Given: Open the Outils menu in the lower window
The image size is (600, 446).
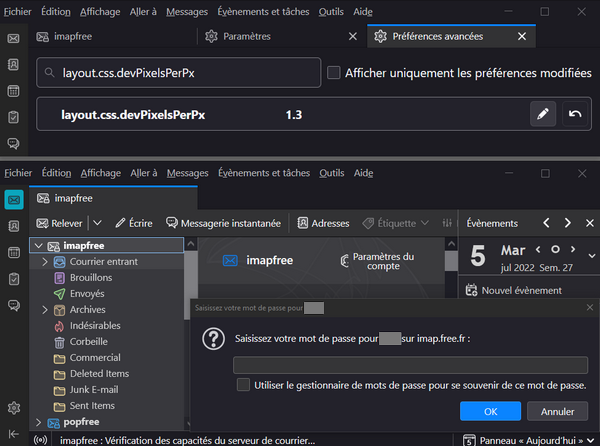Looking at the screenshot, I should 331,173.
